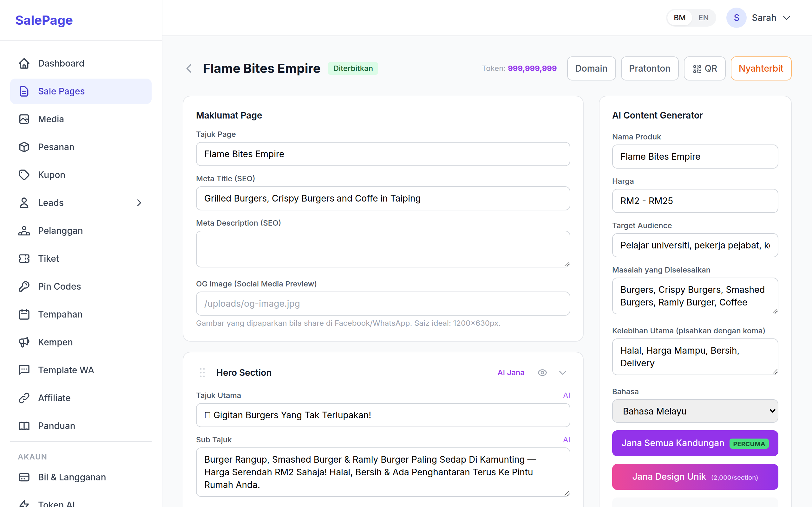Go back using the arrow beside Flame Bites Empire

[x=189, y=68]
